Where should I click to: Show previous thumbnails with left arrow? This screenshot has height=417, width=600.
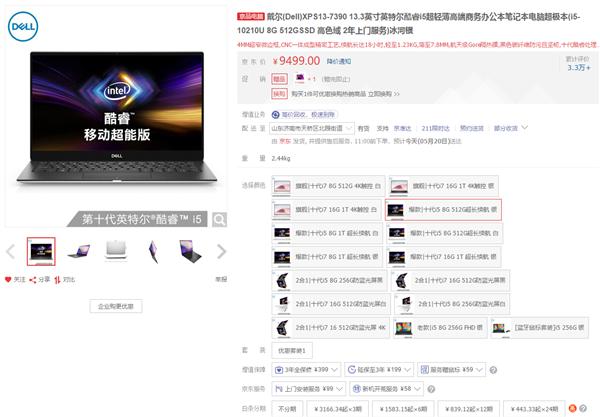[x=11, y=251]
